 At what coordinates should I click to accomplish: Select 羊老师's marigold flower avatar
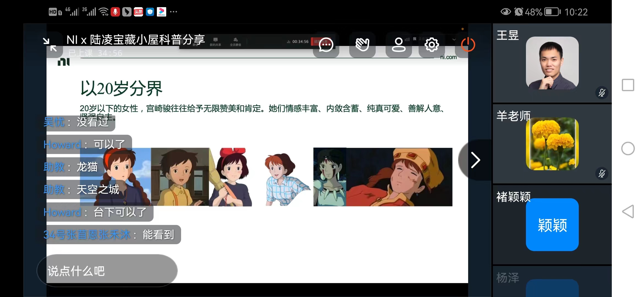coord(552,144)
